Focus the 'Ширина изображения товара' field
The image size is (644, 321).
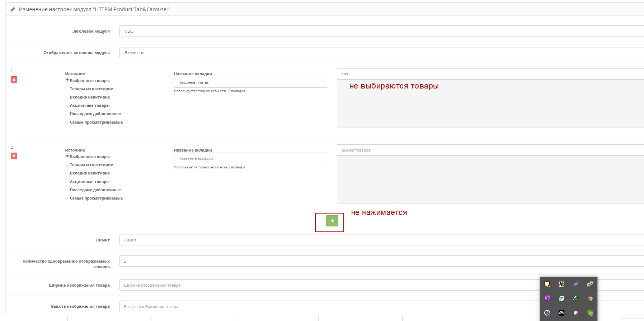[x=323, y=285]
